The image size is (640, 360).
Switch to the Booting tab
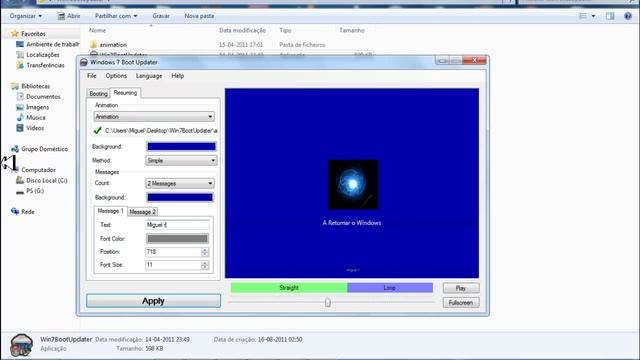98,93
